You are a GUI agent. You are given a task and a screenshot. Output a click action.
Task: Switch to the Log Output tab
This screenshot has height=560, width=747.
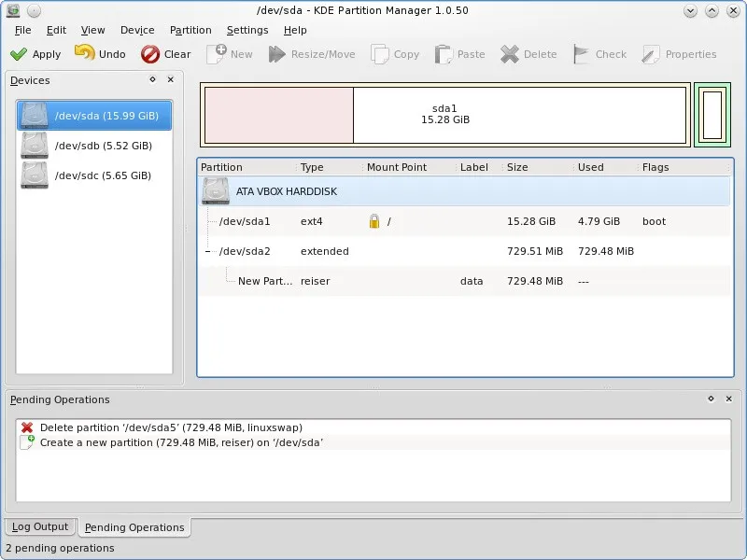click(39, 526)
